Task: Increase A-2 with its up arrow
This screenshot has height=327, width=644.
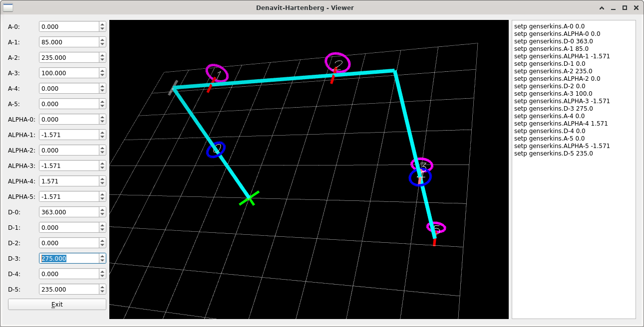Action: [102, 55]
